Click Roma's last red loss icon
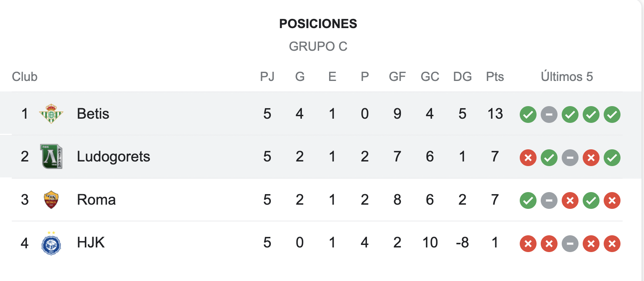 (x=612, y=200)
